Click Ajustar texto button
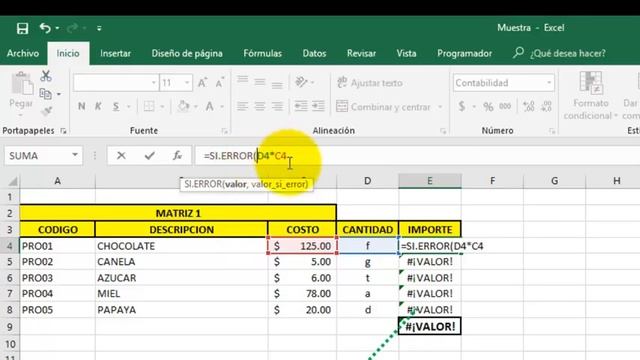 pyautogui.click(x=370, y=83)
